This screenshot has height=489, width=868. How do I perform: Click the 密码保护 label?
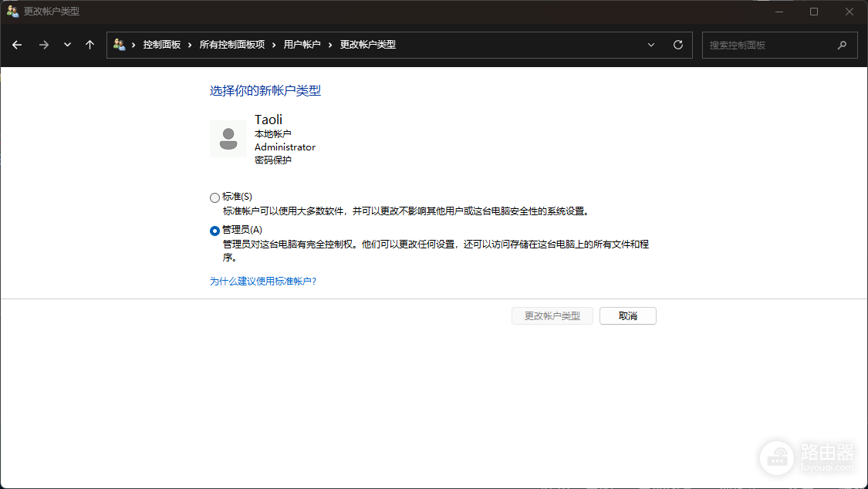(273, 160)
